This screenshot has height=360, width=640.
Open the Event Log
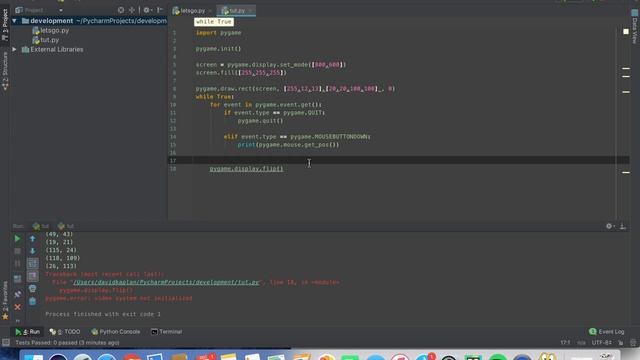pyautogui.click(x=607, y=332)
